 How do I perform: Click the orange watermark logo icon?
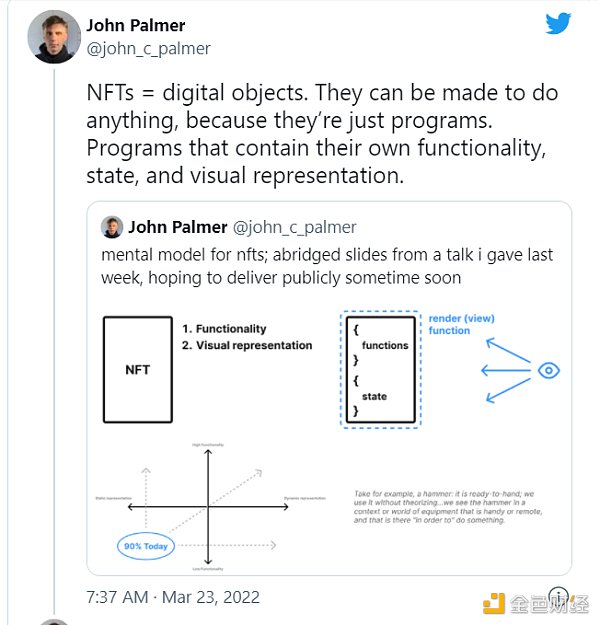coord(494,603)
